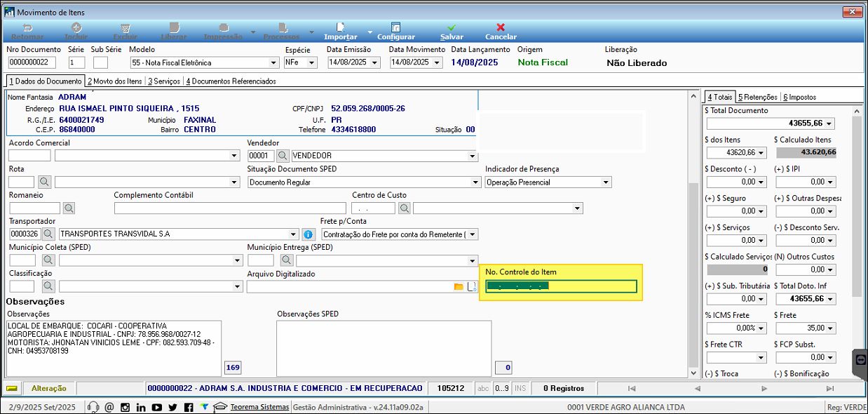Expand the Situação Documento SPED dropdown

475,182
